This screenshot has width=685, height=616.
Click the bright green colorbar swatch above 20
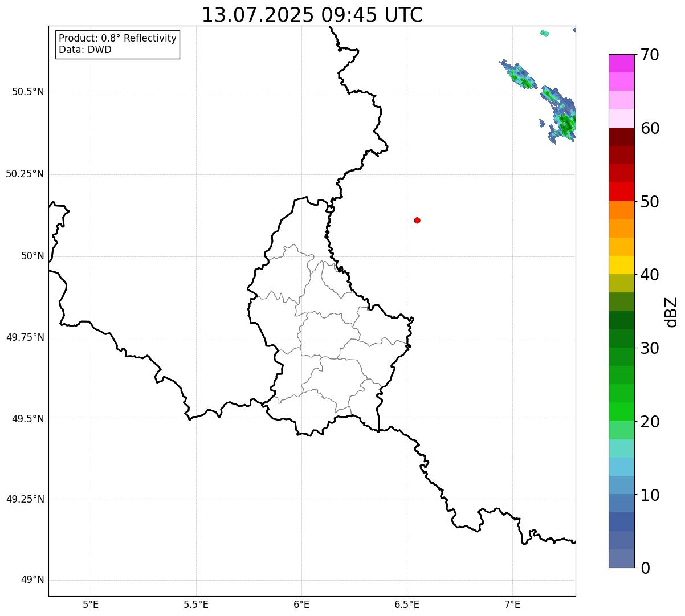click(x=622, y=411)
